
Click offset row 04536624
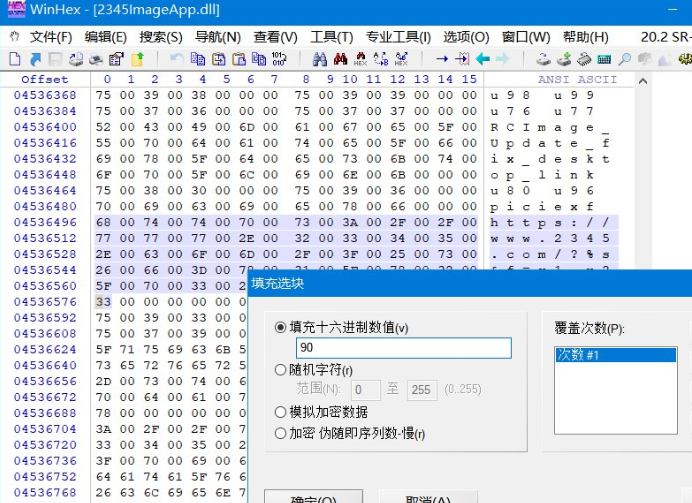coord(45,349)
